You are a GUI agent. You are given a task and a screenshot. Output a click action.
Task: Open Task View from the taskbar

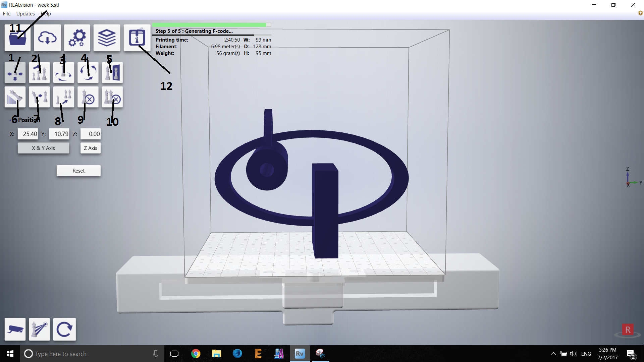coord(174,354)
